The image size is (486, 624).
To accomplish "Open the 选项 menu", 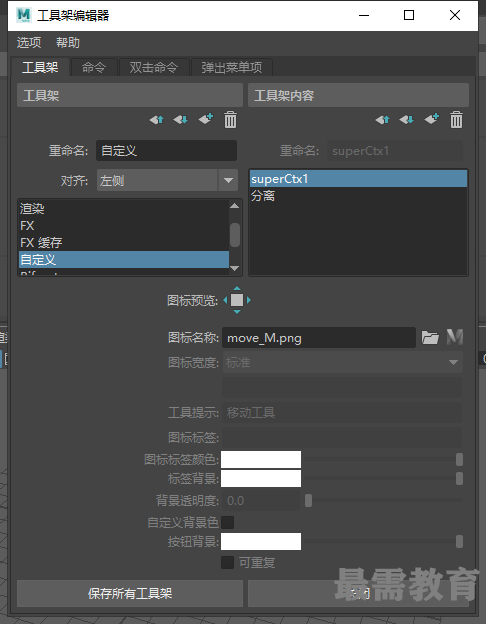I will tap(29, 43).
